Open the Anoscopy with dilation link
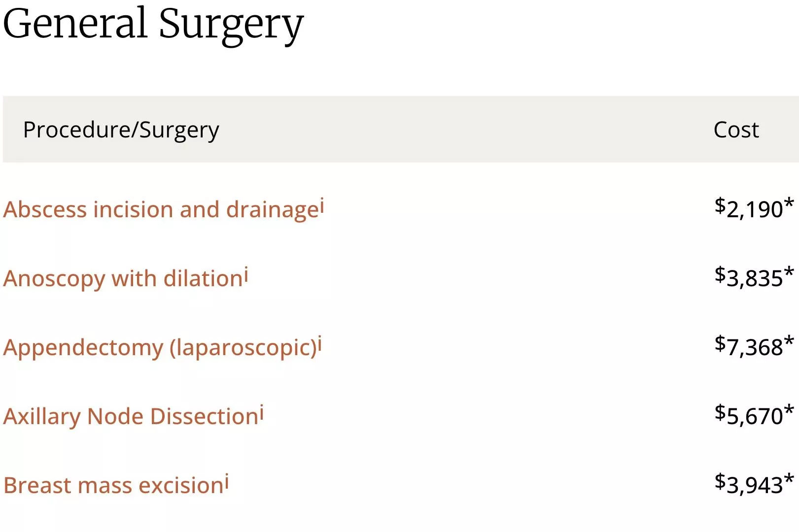 pyautogui.click(x=123, y=279)
